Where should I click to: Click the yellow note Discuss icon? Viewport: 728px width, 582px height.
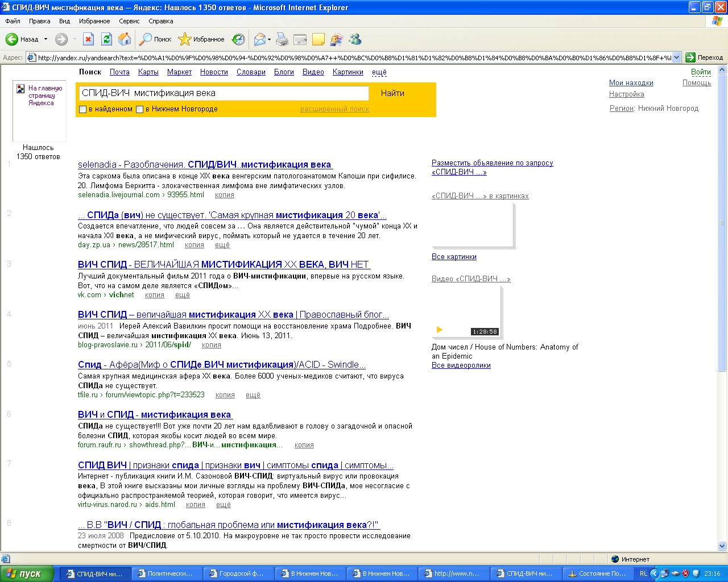[318, 39]
